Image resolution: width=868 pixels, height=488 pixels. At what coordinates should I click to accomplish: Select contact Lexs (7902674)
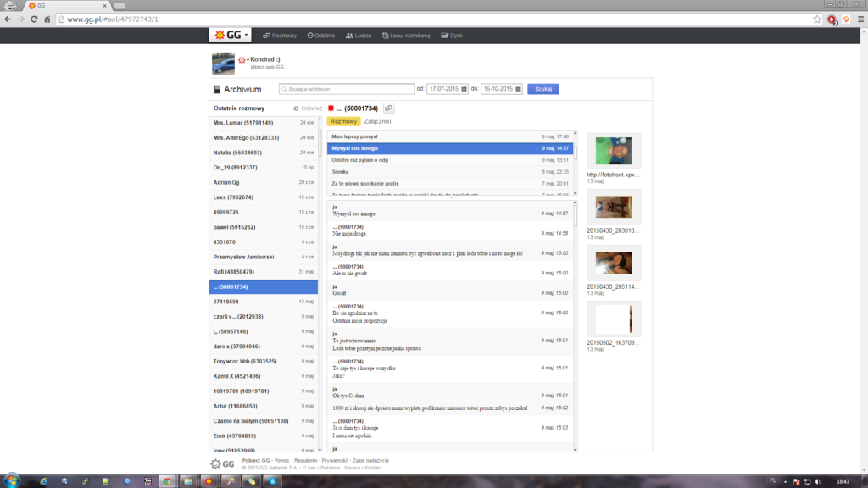tap(264, 197)
